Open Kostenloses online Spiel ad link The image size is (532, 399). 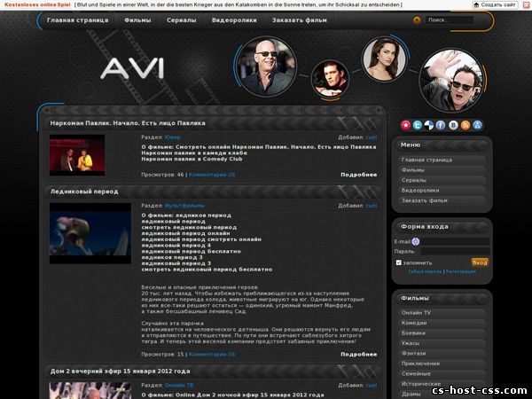click(37, 4)
